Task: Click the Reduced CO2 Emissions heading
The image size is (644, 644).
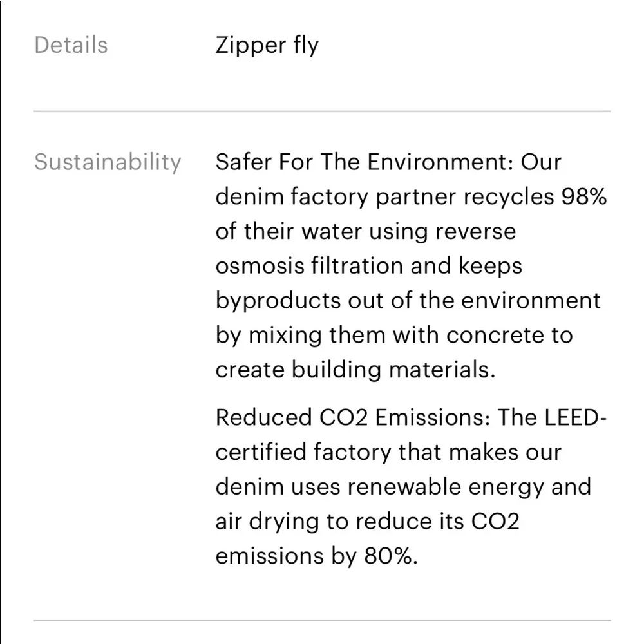Action: click(x=355, y=417)
